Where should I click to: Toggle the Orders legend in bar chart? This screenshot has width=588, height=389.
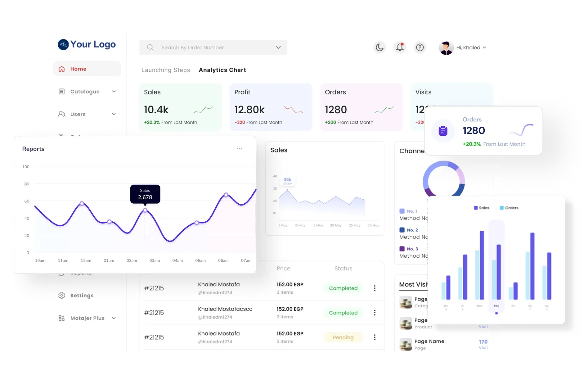(x=509, y=208)
